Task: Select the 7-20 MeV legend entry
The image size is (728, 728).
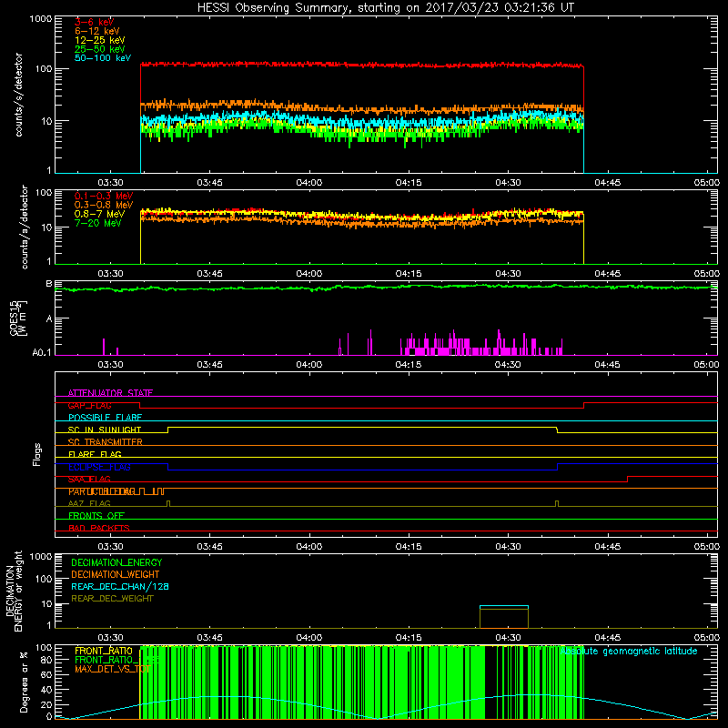Action: pos(97,223)
